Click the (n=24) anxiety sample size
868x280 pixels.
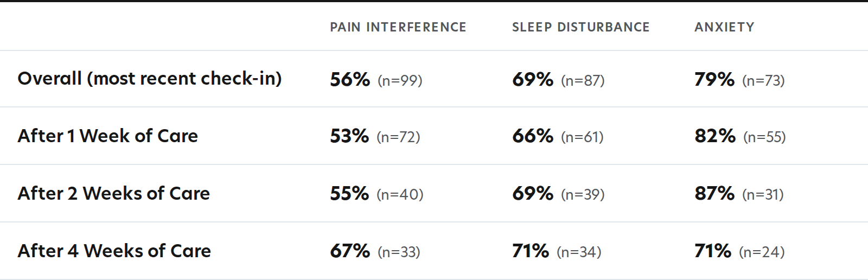click(762, 252)
